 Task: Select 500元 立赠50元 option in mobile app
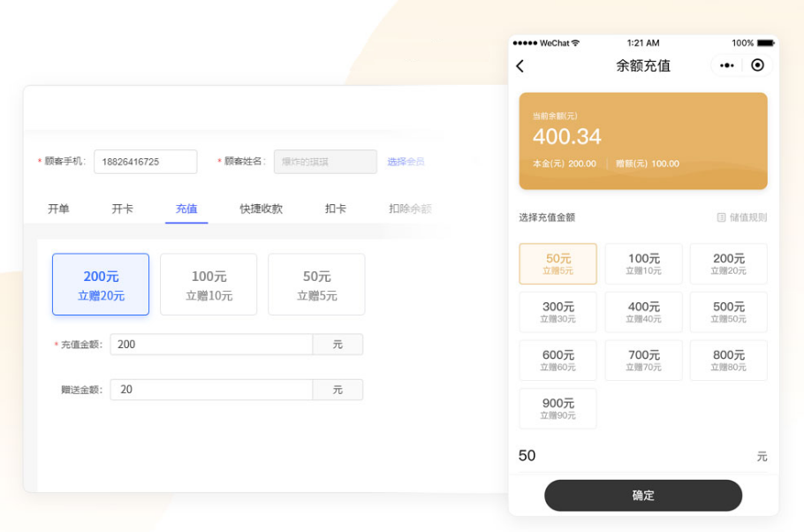point(729,312)
